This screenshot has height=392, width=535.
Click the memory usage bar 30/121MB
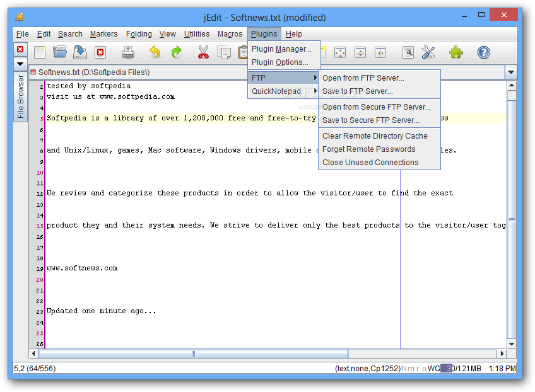click(461, 369)
